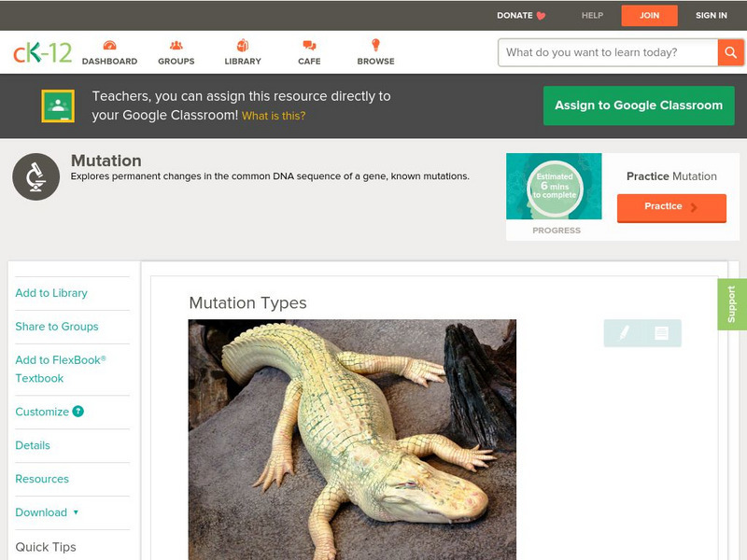Open the Dashboard gauge icon
Image resolution: width=747 pixels, height=560 pixels.
pyautogui.click(x=109, y=45)
